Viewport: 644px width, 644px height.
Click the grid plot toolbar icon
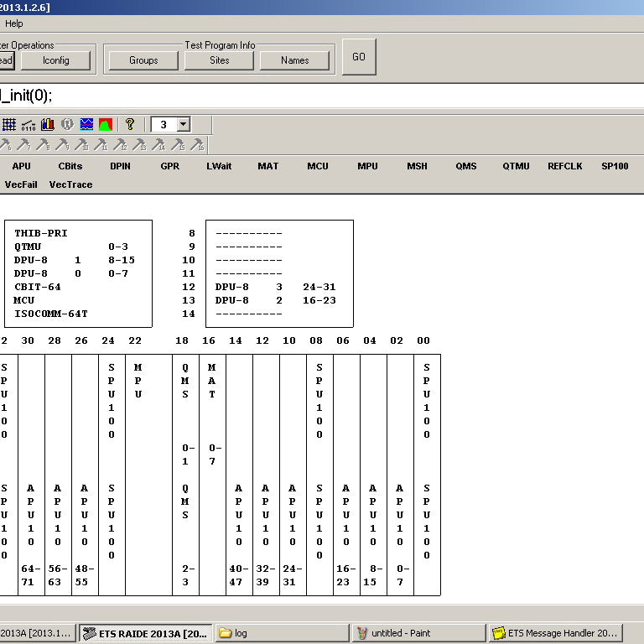(x=9, y=124)
